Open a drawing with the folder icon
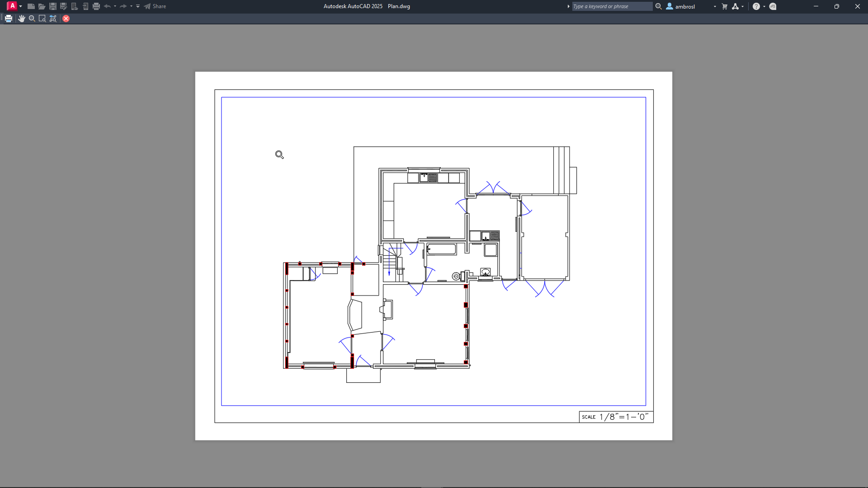The width and height of the screenshot is (868, 488). point(42,6)
